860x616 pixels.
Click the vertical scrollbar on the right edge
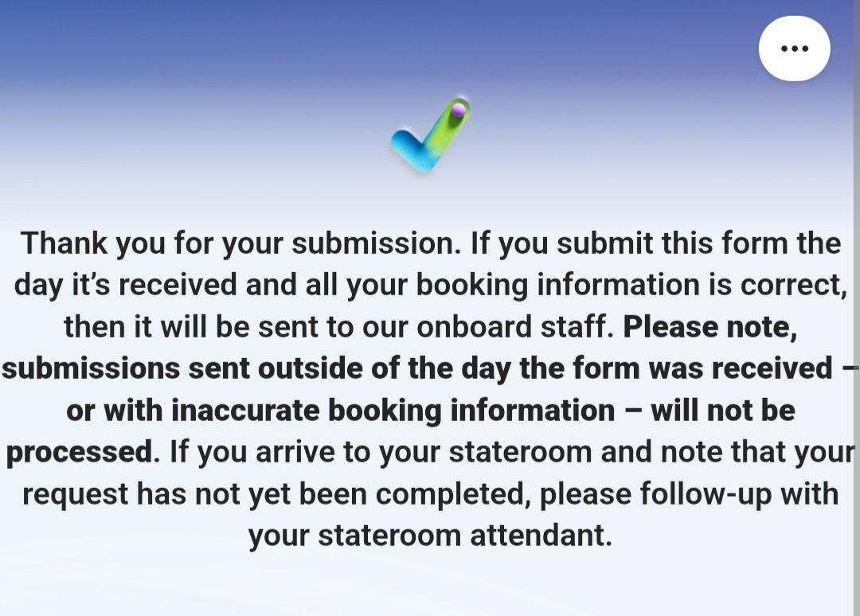(x=857, y=308)
